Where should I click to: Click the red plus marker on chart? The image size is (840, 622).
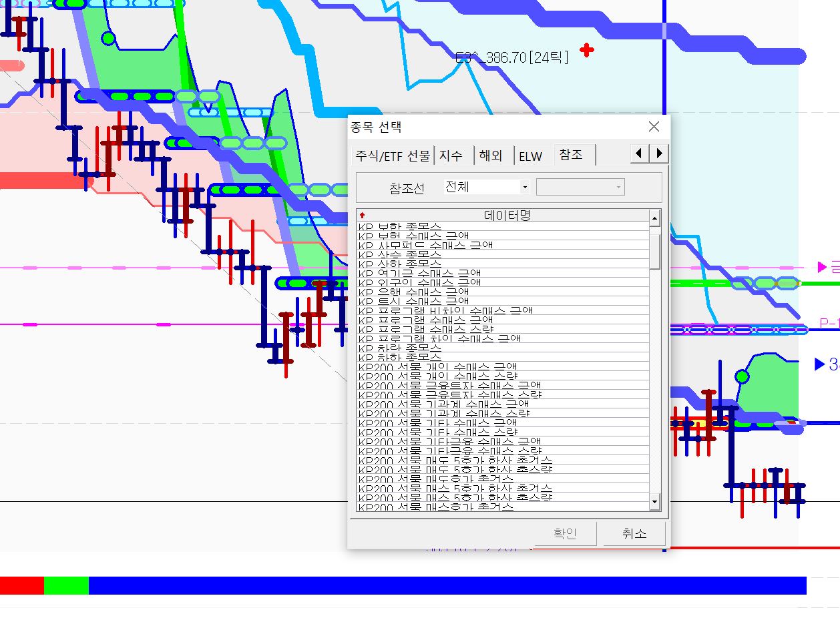(x=586, y=50)
